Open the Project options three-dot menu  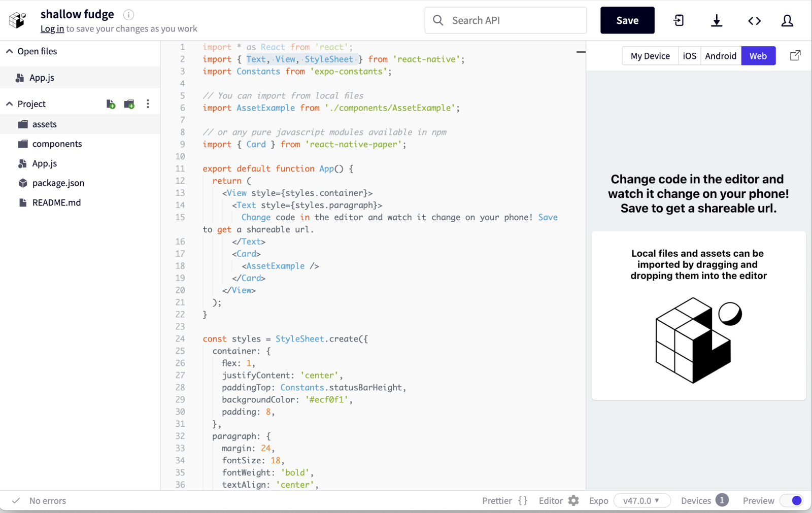(148, 104)
